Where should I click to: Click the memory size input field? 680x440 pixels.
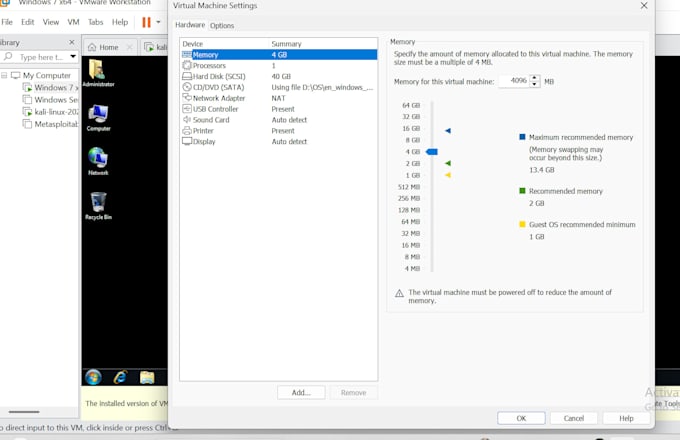point(514,81)
